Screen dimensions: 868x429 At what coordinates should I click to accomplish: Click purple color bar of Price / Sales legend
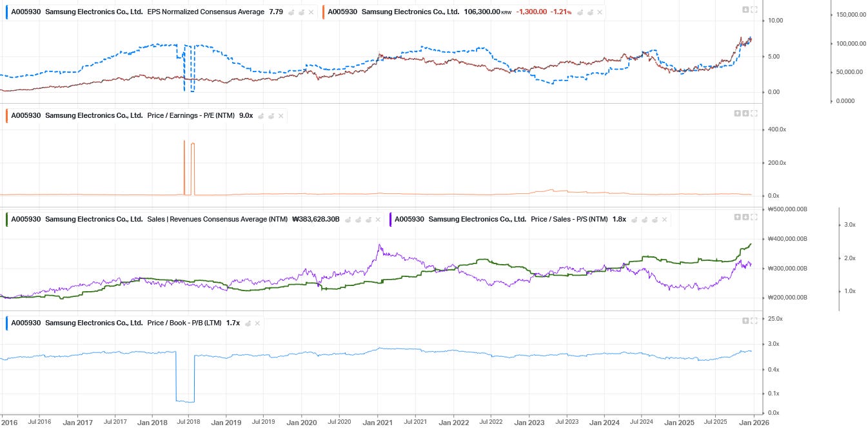pos(390,220)
